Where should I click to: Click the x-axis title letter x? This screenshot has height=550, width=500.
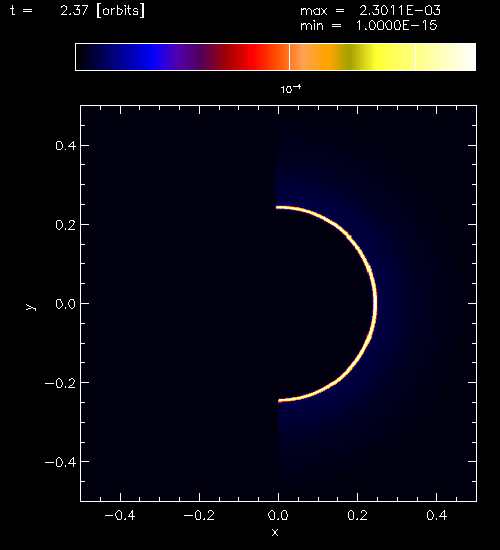click(275, 532)
